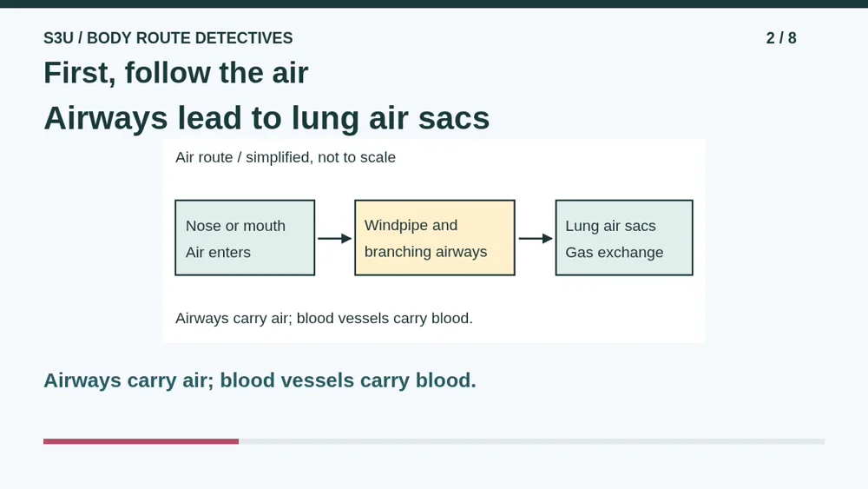Click the unfilled gray progress bar track
This screenshot has height=489, width=868.
(531, 441)
